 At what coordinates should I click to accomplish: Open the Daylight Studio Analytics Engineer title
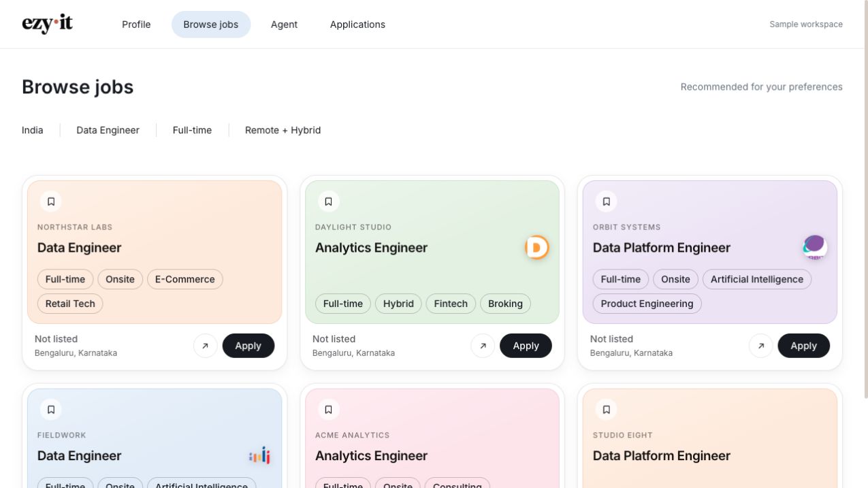click(372, 248)
